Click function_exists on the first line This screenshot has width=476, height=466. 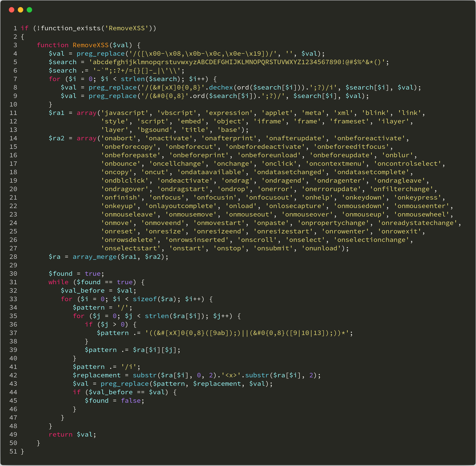(70, 28)
